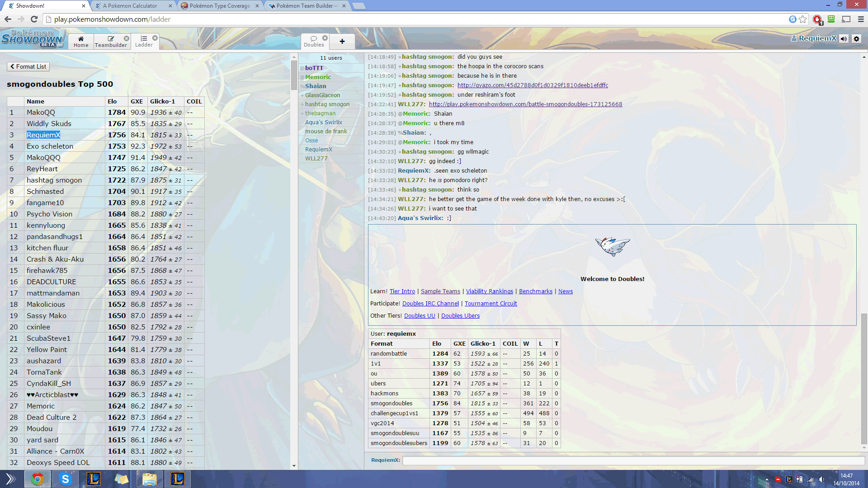Click user mouse de frank in list

click(x=326, y=131)
